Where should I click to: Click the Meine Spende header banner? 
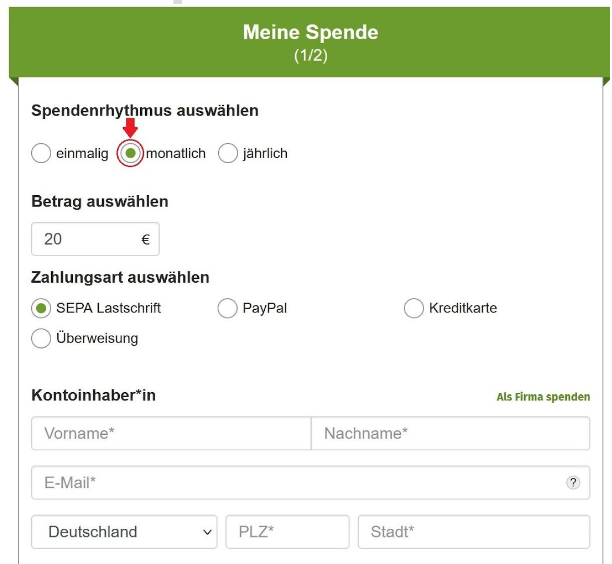(310, 42)
